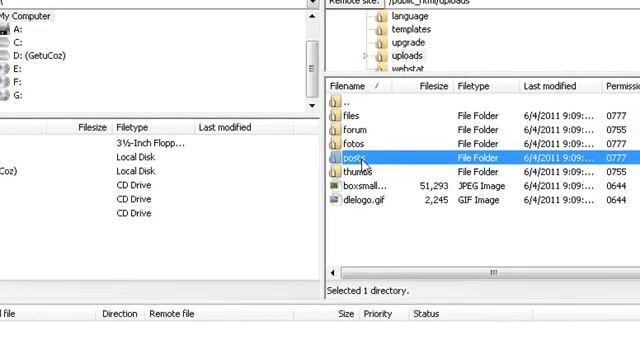Click 'JPEG Image' filetype cell
The height and width of the screenshot is (360, 640).
click(481, 186)
